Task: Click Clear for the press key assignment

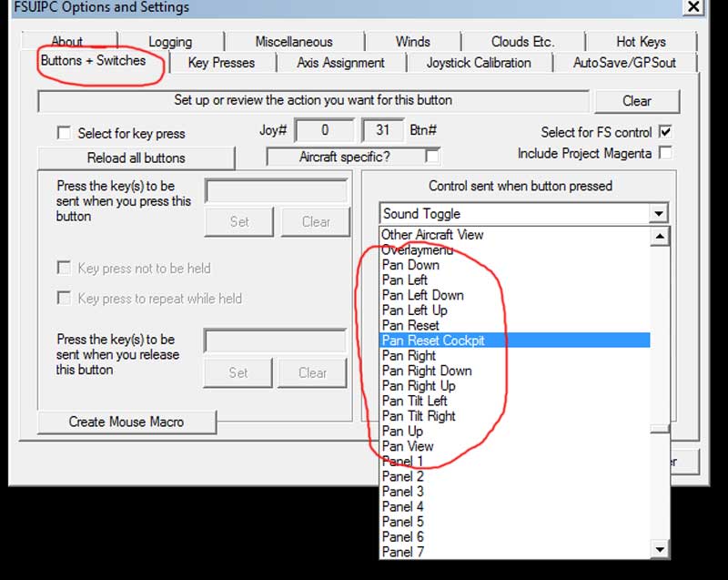Action: pyautogui.click(x=316, y=222)
